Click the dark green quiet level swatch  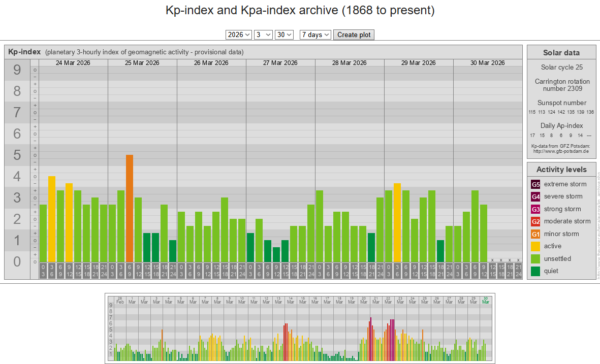point(535,271)
